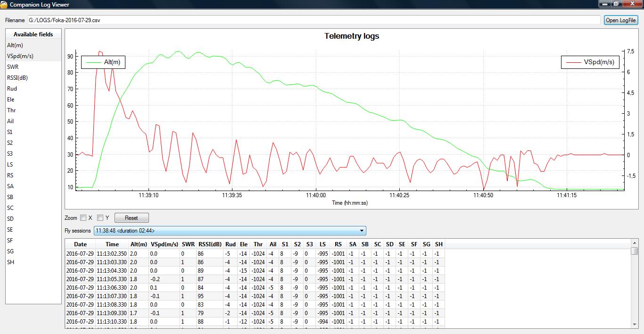This screenshot has width=644, height=334.
Task: Click the SWR table column header
Action: (188, 244)
